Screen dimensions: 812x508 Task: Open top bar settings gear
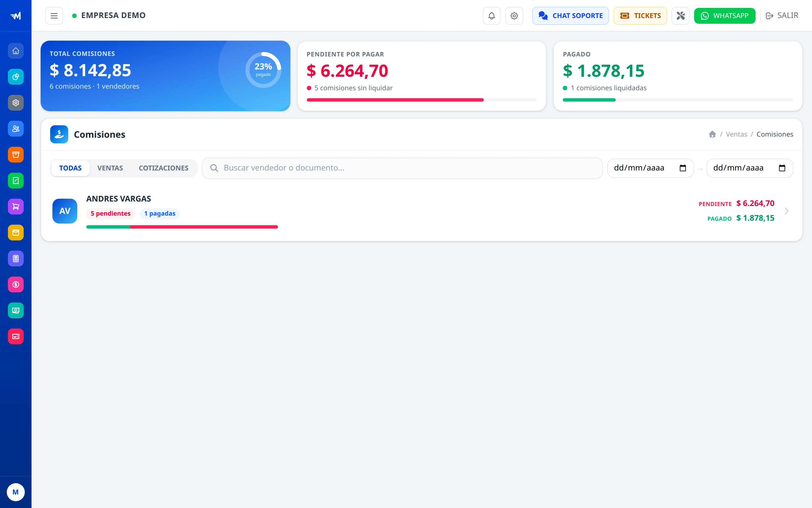(x=514, y=16)
